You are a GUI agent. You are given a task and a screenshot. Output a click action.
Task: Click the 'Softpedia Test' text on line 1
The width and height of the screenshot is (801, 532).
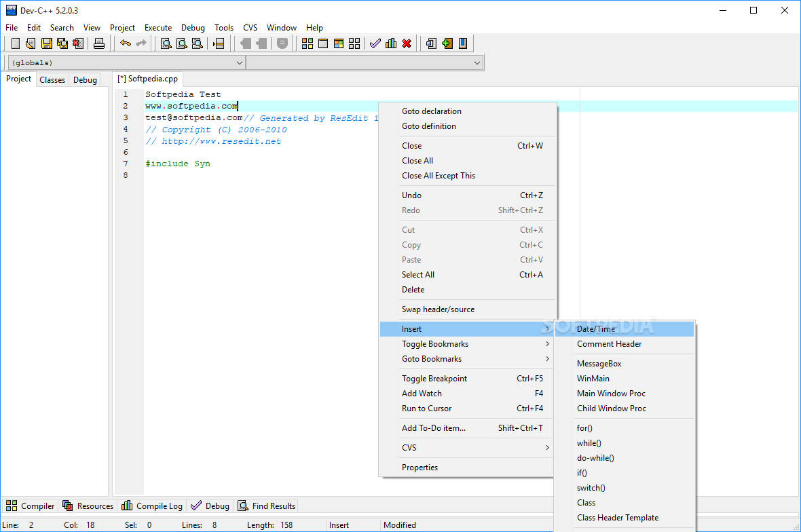point(183,94)
